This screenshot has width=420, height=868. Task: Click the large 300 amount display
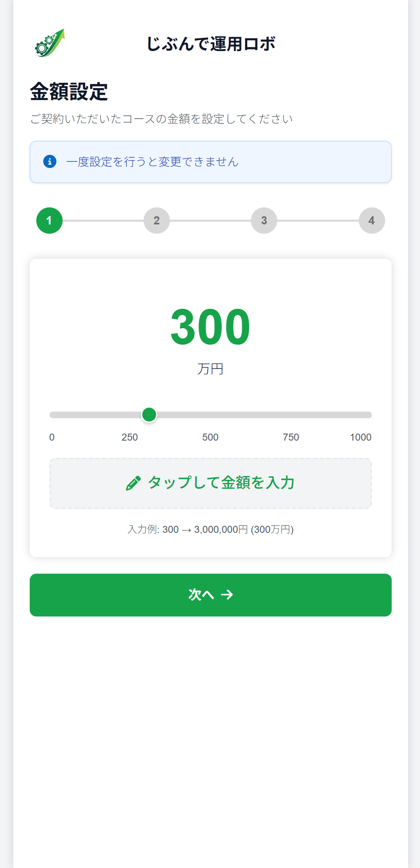210,327
